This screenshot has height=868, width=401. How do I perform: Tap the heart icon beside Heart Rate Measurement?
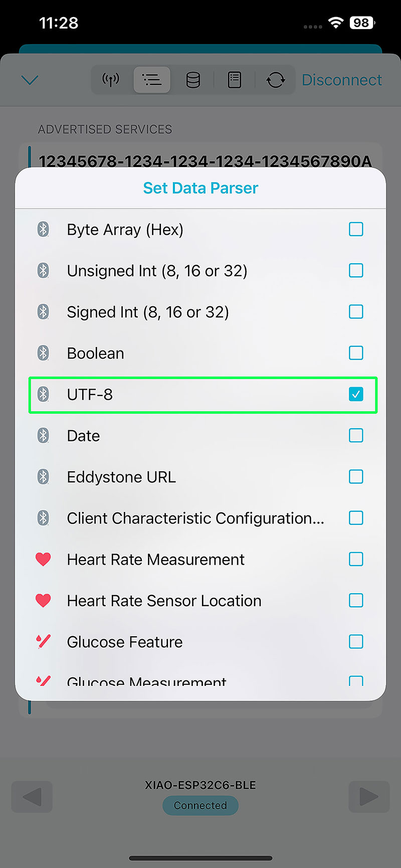tap(44, 559)
